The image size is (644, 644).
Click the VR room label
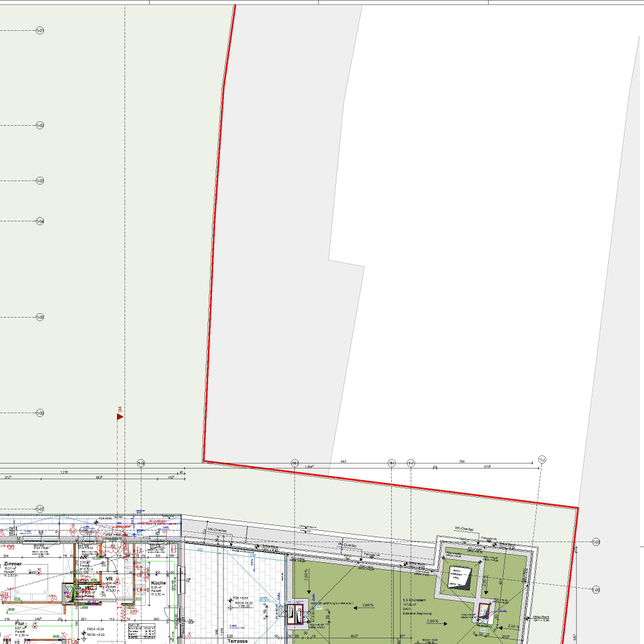tap(109, 579)
